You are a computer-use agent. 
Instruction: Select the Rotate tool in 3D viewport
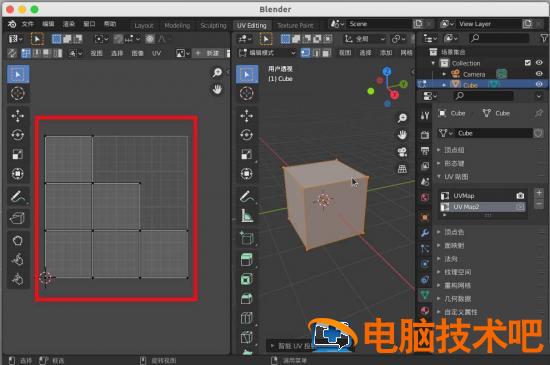pyautogui.click(x=247, y=135)
